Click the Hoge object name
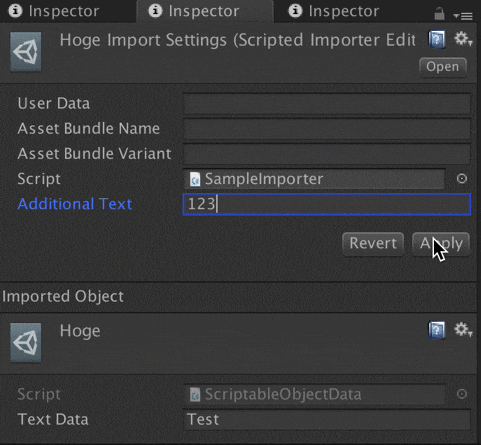 point(80,331)
